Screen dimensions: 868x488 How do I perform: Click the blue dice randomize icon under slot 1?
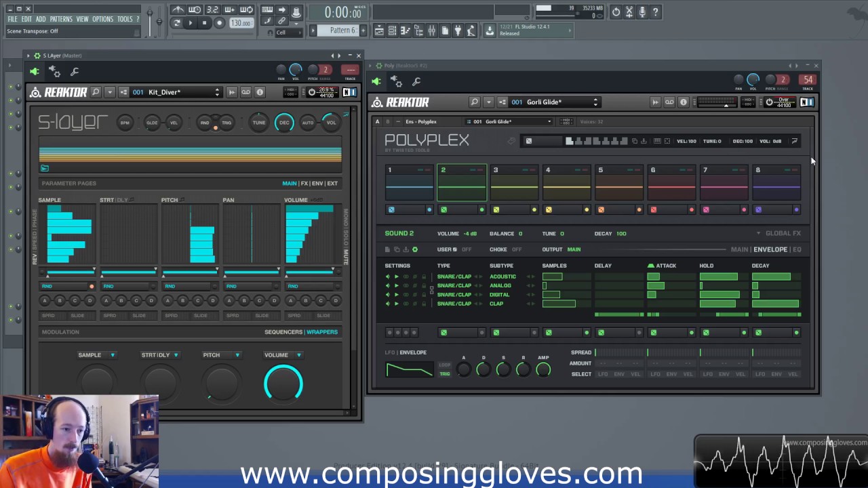click(x=391, y=210)
